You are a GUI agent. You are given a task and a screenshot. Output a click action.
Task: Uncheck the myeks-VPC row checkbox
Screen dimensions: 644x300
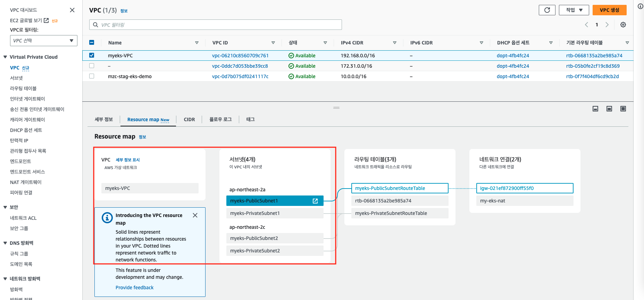tap(92, 55)
